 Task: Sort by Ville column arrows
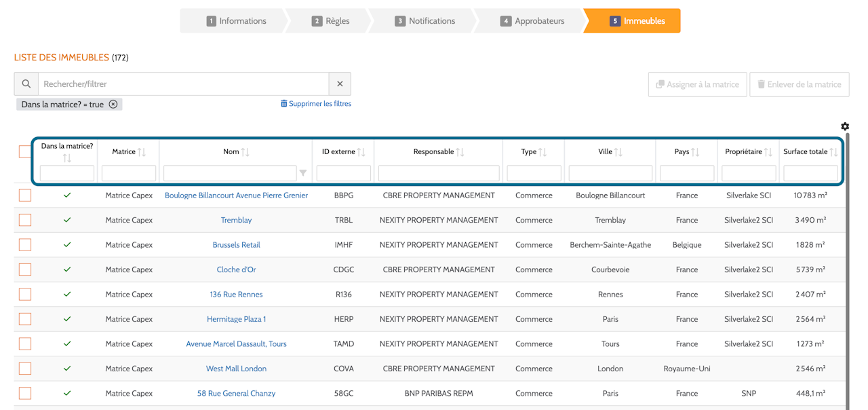[x=618, y=152]
